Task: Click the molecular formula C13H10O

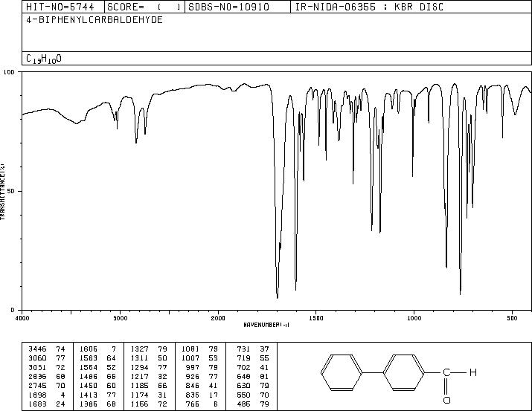Action: click(x=44, y=59)
